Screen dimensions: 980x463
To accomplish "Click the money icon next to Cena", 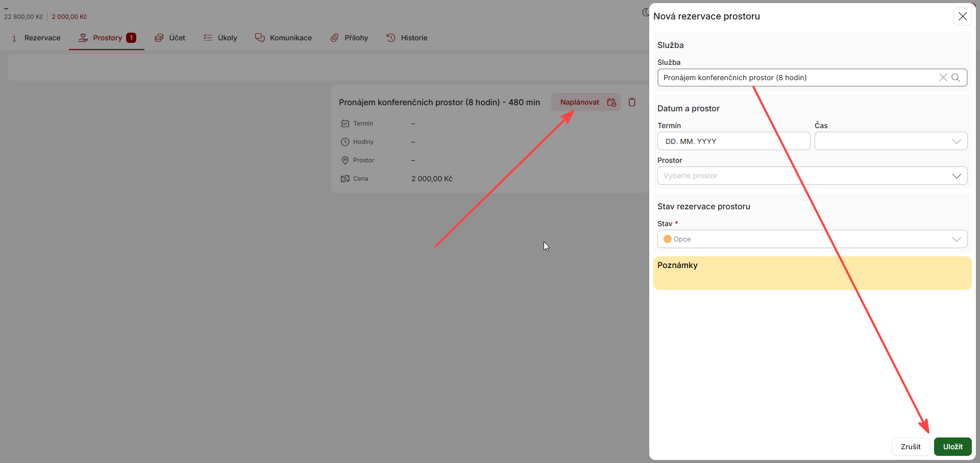I will [345, 179].
